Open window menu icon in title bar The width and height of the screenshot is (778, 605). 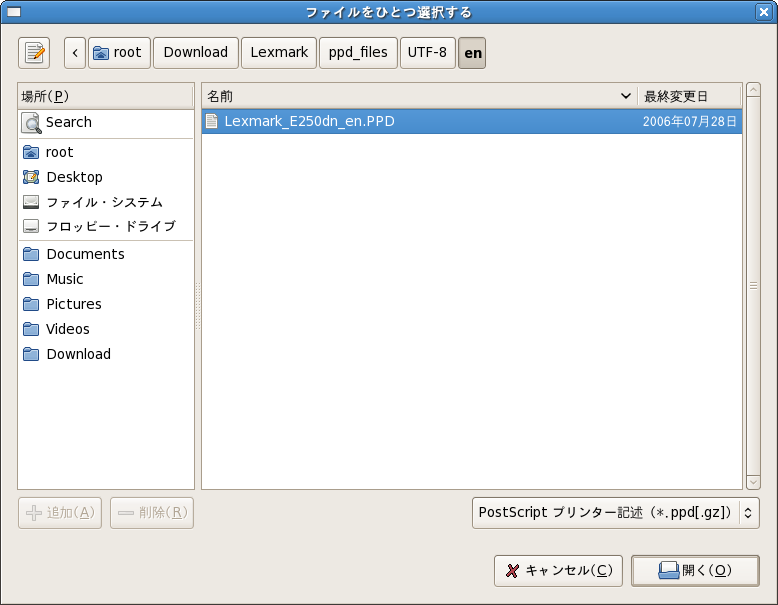pos(14,11)
